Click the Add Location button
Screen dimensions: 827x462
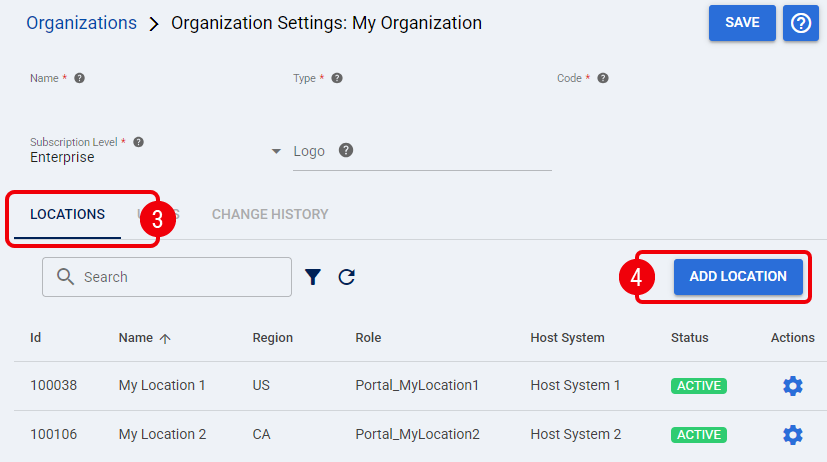point(738,276)
